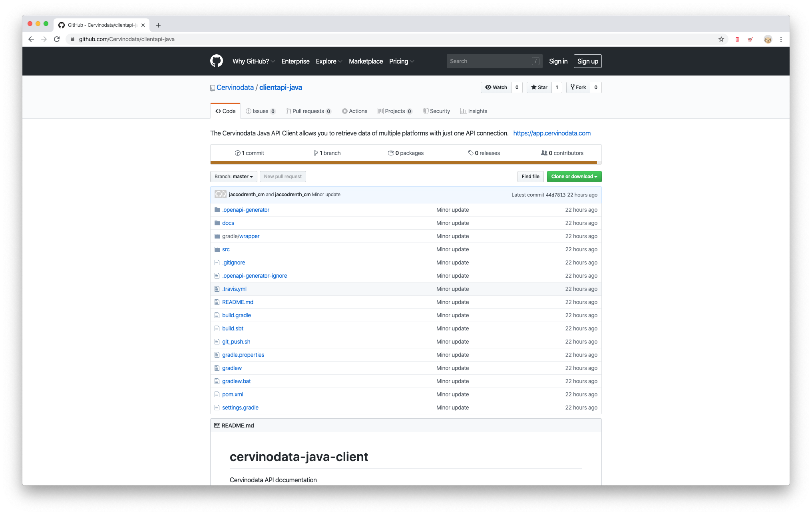Open the stargazers count
The image size is (812, 515).
tap(557, 87)
